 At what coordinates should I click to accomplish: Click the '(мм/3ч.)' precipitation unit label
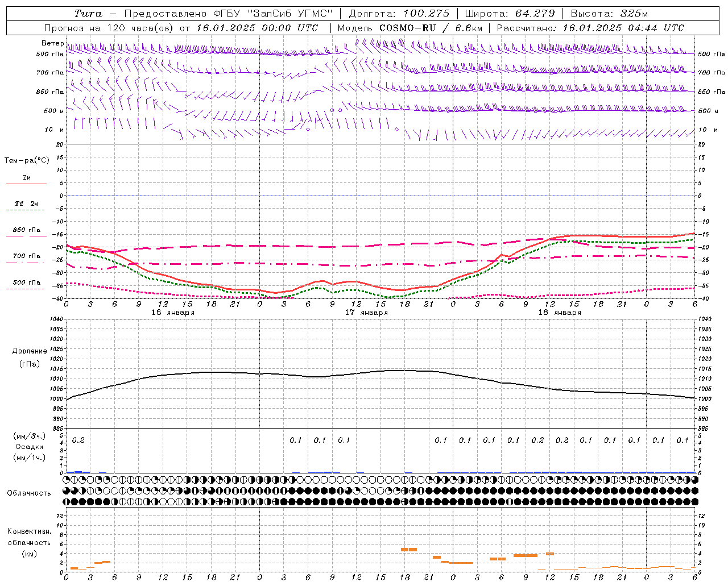click(30, 436)
